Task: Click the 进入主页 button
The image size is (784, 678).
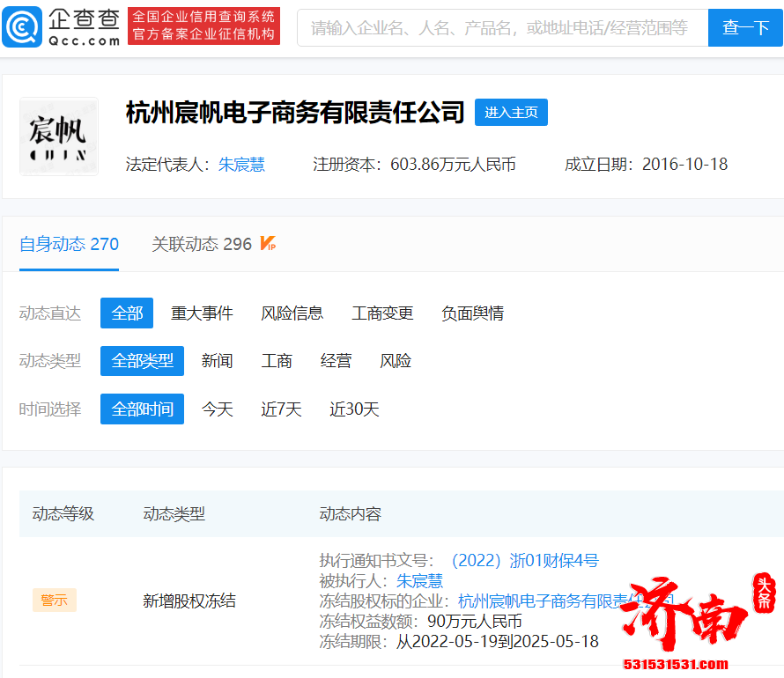Action: pyautogui.click(x=511, y=112)
